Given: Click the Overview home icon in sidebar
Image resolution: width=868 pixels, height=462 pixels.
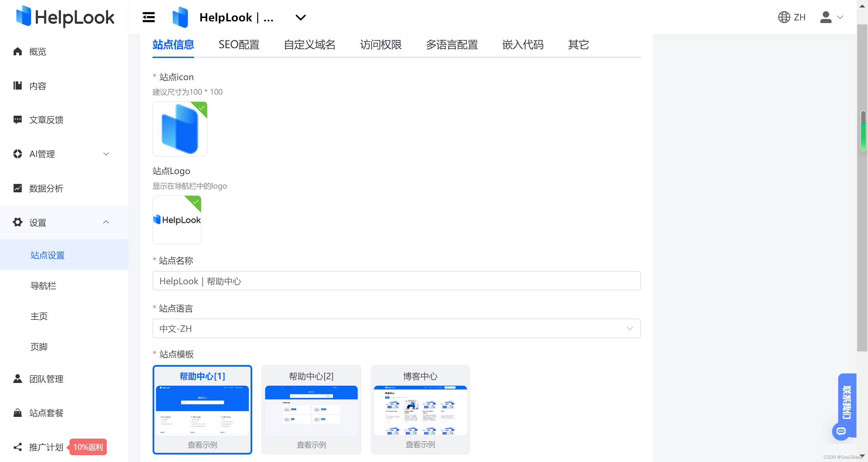Looking at the screenshot, I should [18, 52].
